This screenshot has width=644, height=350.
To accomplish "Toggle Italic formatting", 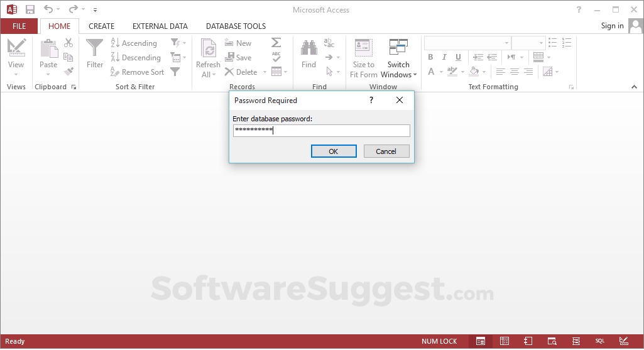I will point(444,57).
